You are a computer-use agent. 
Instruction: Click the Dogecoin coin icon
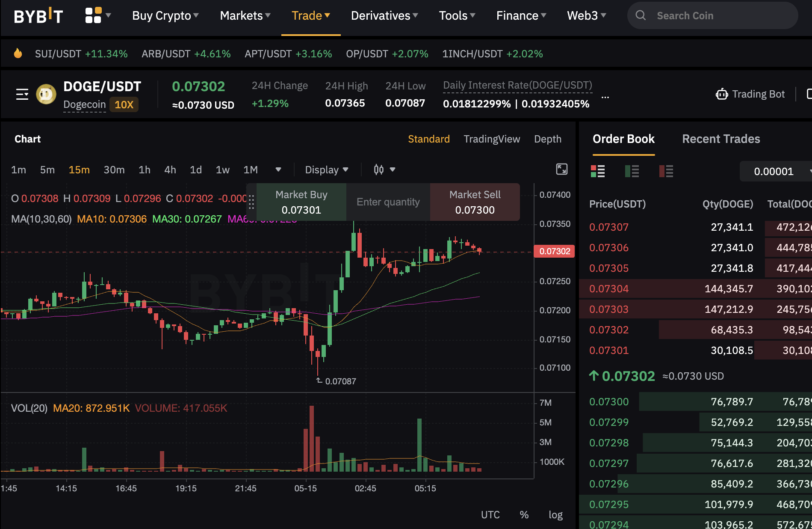click(x=46, y=94)
